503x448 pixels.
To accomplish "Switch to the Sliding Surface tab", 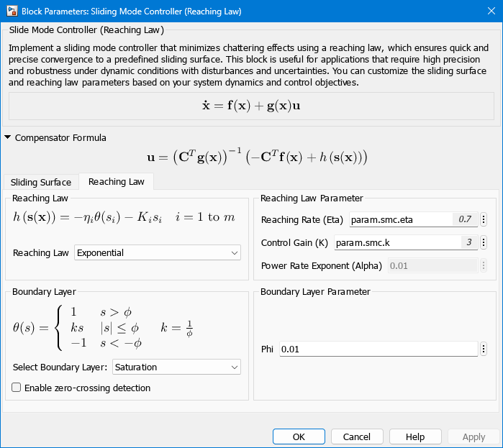I will tap(40, 182).
